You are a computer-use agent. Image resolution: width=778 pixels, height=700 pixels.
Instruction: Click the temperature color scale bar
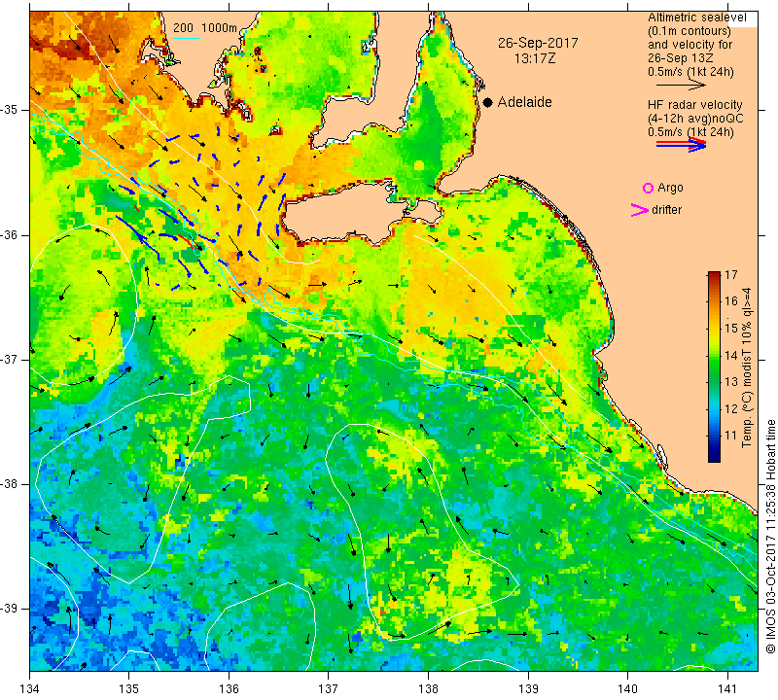coord(714,367)
